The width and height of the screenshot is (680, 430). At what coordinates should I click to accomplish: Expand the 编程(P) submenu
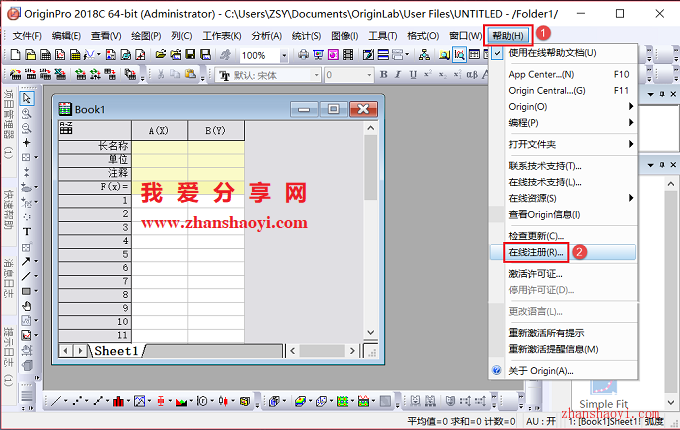(x=563, y=123)
